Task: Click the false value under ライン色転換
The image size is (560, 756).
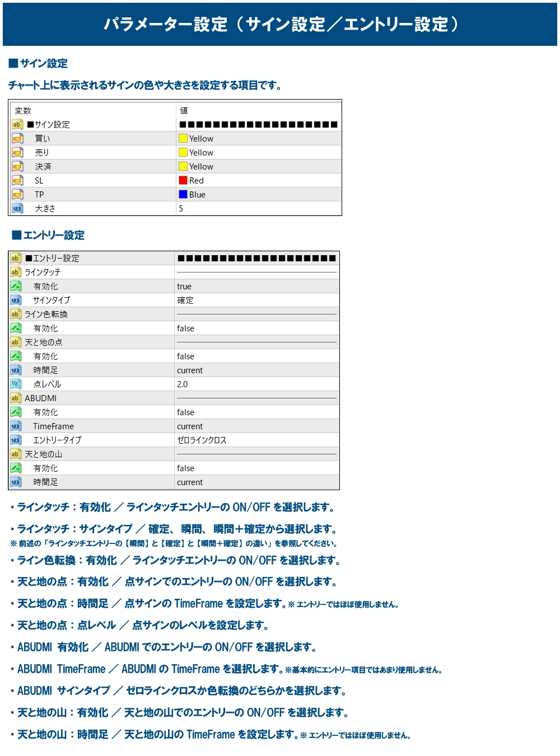Action: (x=185, y=328)
